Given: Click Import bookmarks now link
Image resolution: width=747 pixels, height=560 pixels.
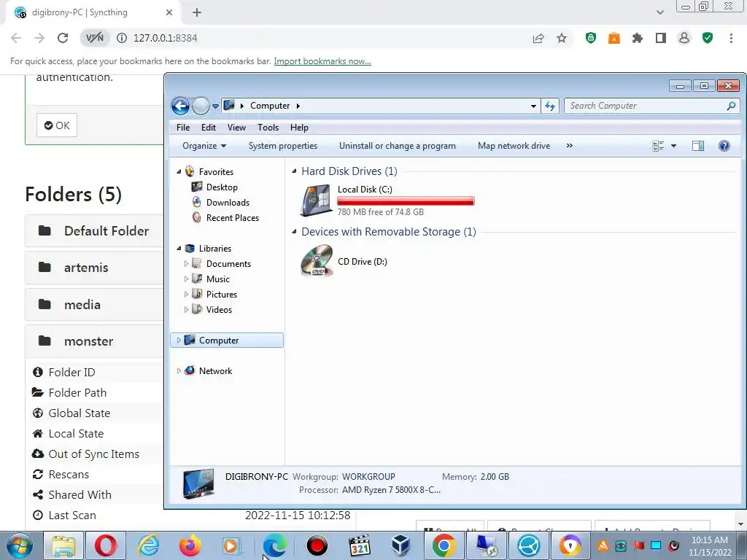Looking at the screenshot, I should [322, 61].
